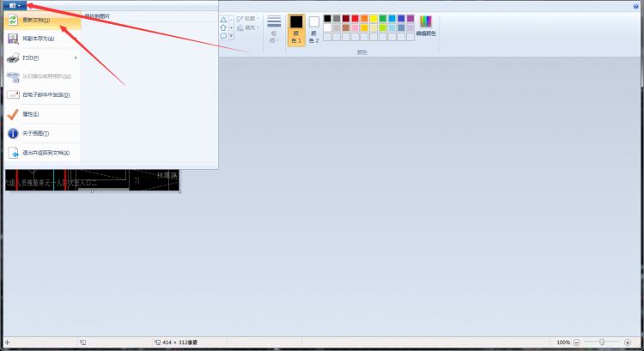The width and height of the screenshot is (644, 351).
Task: Pick the light turquoise color swatch
Action: (392, 28)
